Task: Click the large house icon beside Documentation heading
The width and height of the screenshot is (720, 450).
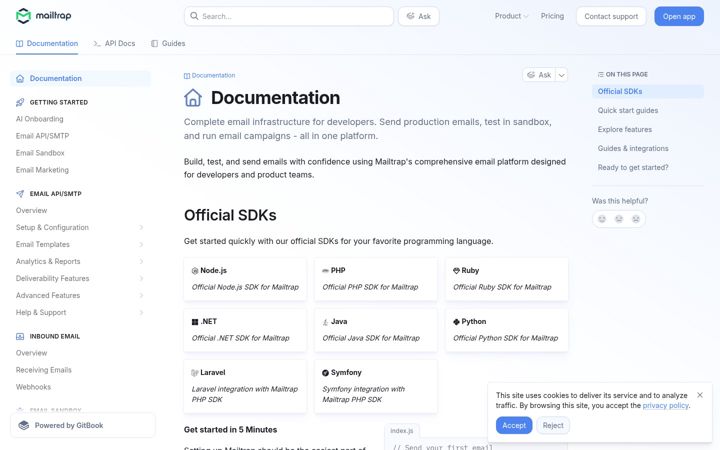Action: click(x=193, y=98)
